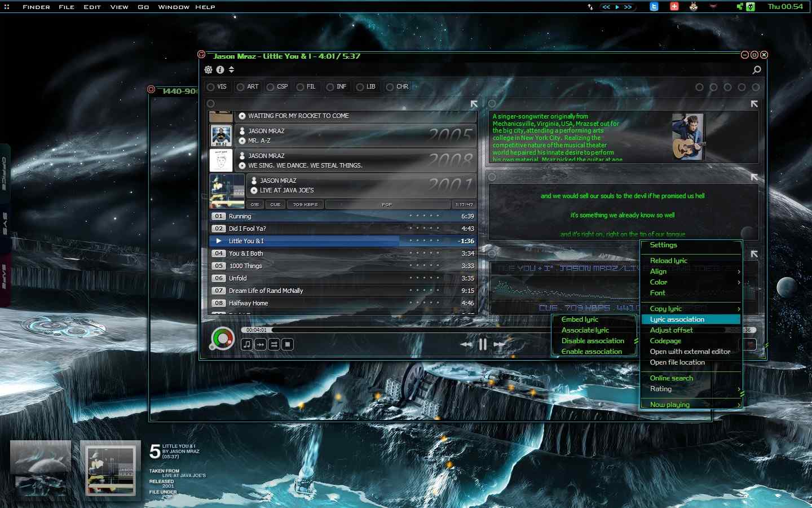Skip to the next track
The height and width of the screenshot is (508, 812).
[x=500, y=344]
